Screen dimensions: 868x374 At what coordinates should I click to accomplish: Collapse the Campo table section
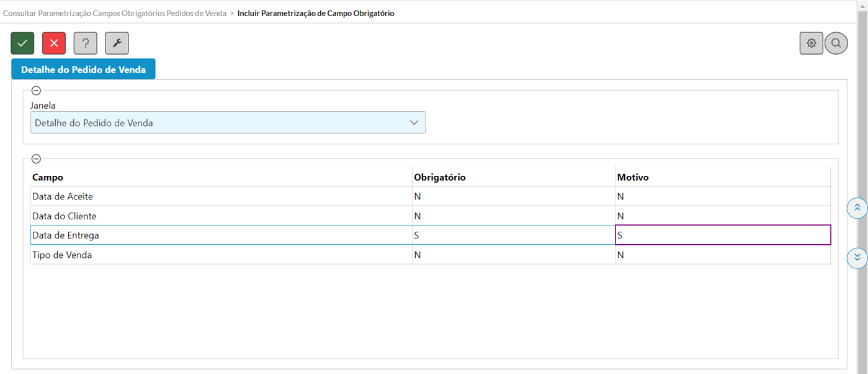(x=36, y=159)
